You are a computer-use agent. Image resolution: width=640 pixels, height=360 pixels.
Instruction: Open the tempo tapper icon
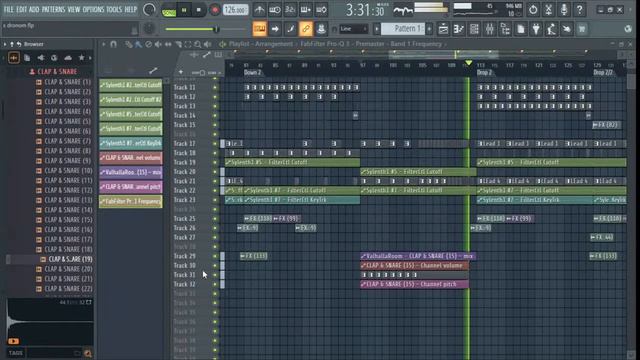pos(552,29)
